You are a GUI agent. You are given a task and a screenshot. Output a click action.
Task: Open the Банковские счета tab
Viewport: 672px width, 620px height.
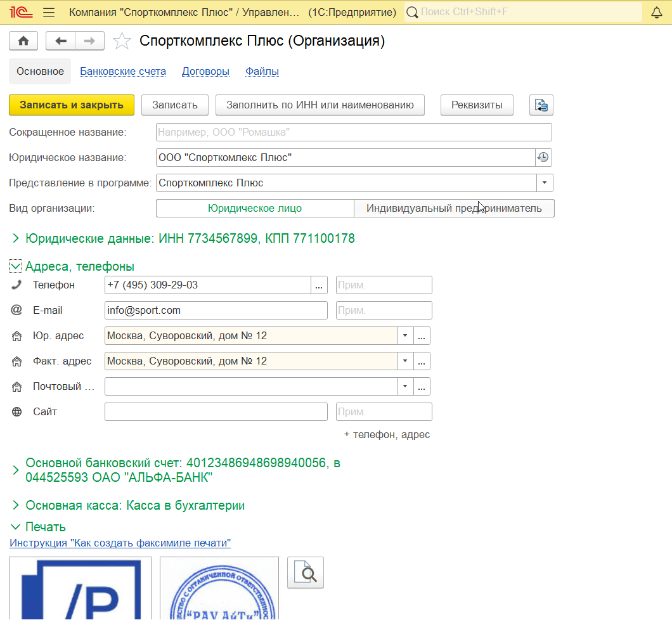click(123, 71)
